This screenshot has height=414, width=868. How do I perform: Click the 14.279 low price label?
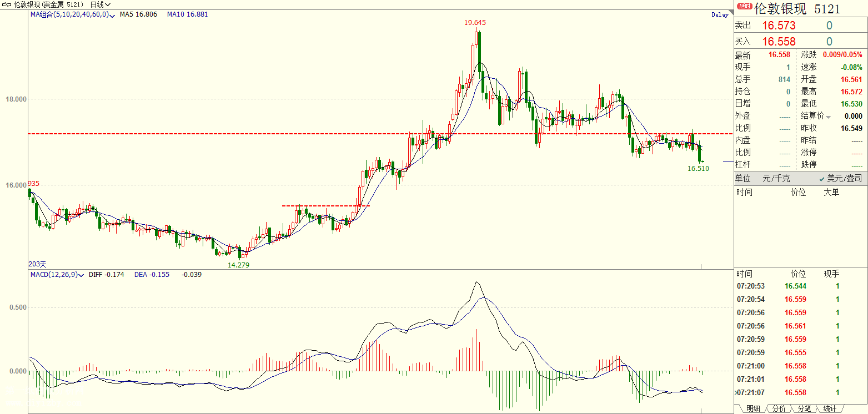[x=239, y=265]
